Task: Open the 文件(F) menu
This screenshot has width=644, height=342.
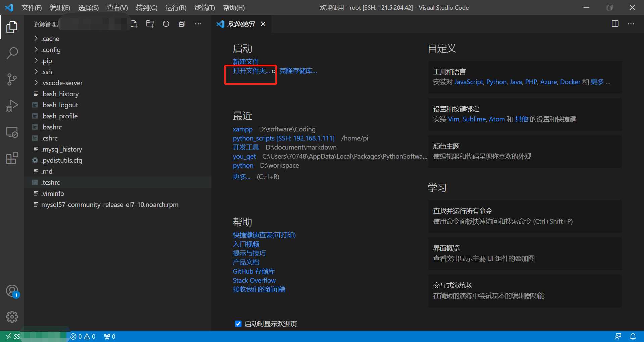Action: coord(32,7)
